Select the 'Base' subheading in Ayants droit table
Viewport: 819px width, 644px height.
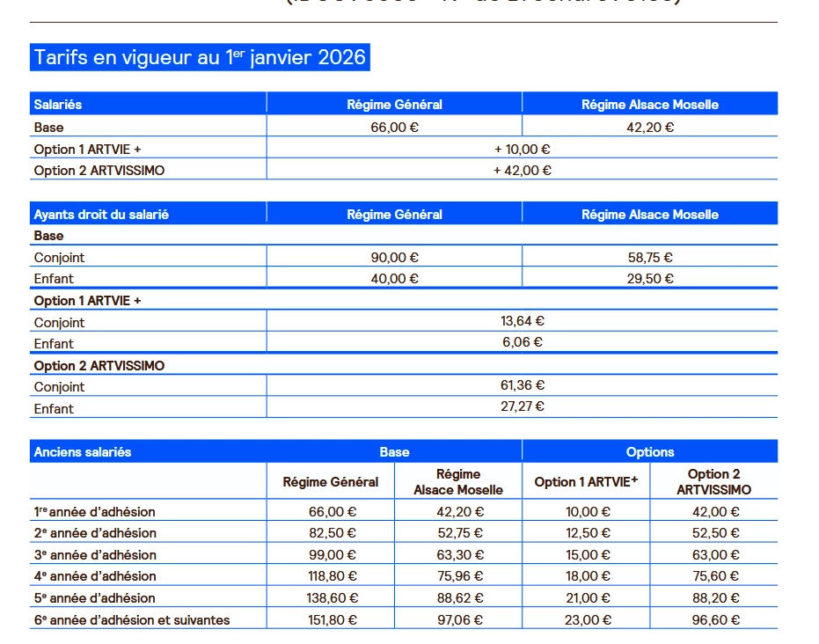48,236
